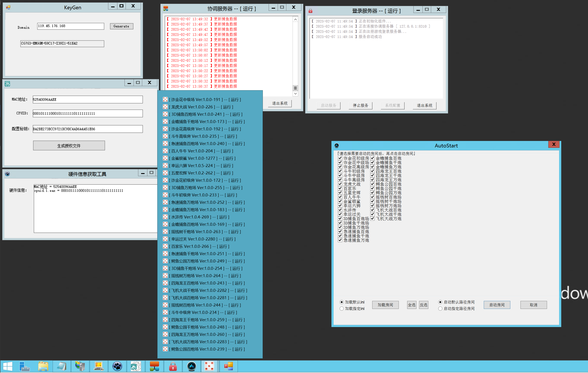Uncheck the 金蟾捕鱼百炮 checkbox
The width and height of the screenshot is (588, 373).
click(372, 158)
